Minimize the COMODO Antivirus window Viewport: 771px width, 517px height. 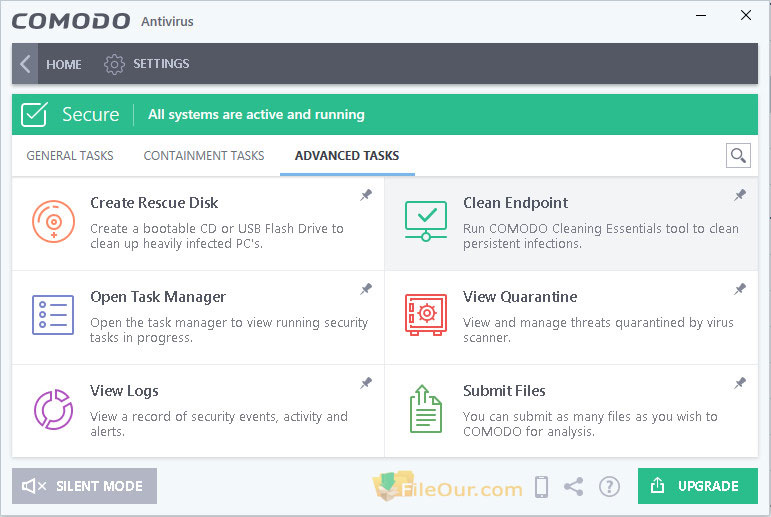pyautogui.click(x=701, y=16)
